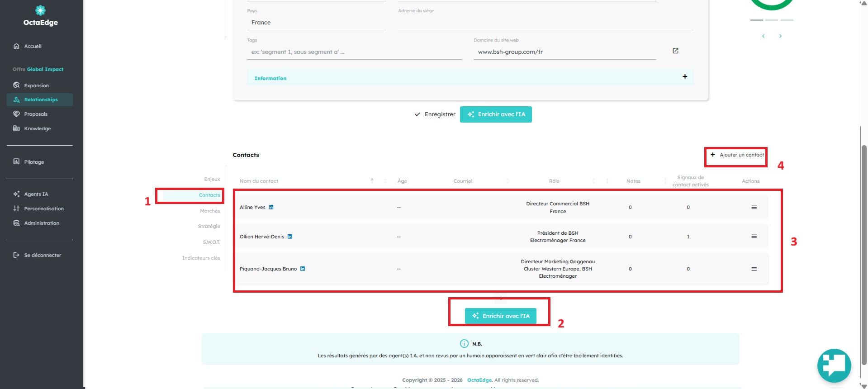Click the Administration icon

17,223
